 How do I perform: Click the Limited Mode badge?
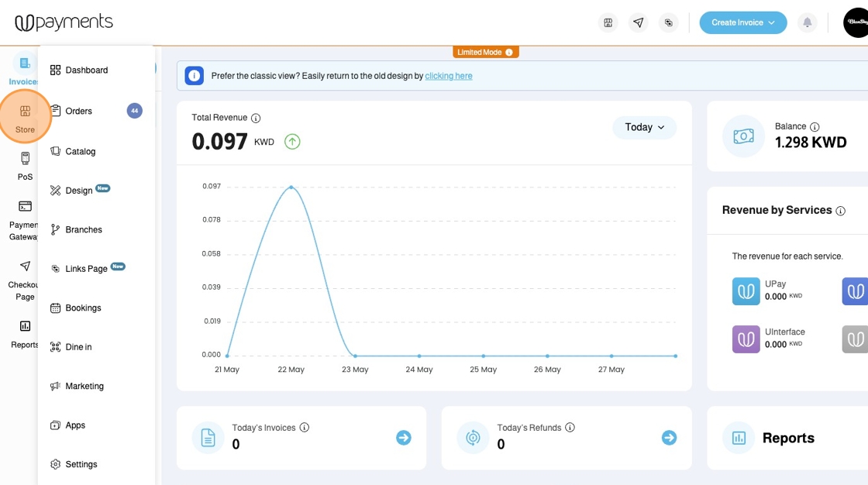(x=485, y=52)
